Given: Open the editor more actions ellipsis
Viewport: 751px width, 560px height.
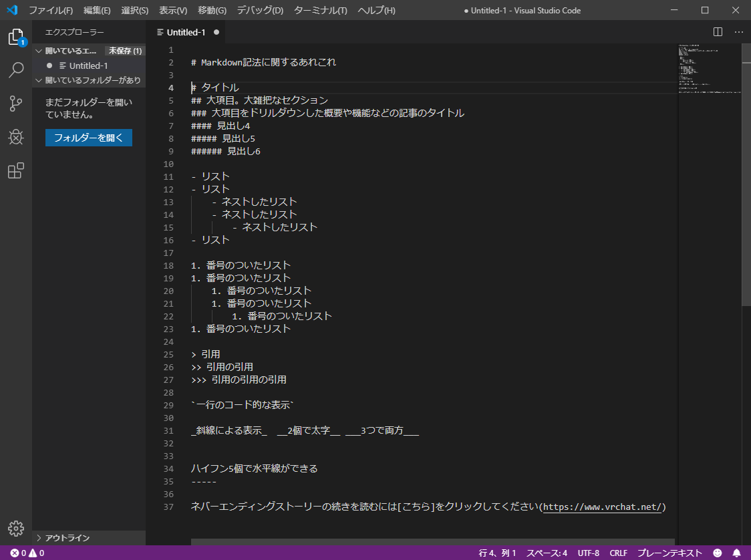Looking at the screenshot, I should tap(738, 32).
